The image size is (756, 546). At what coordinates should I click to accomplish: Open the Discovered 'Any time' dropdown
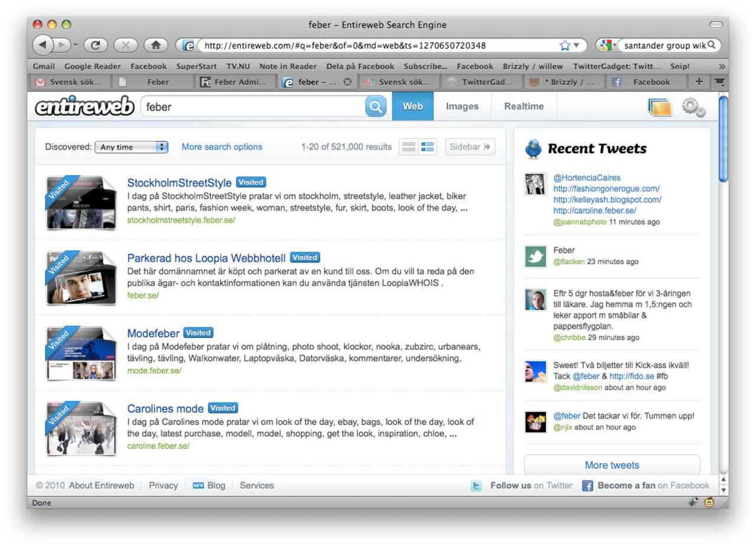coord(131,147)
